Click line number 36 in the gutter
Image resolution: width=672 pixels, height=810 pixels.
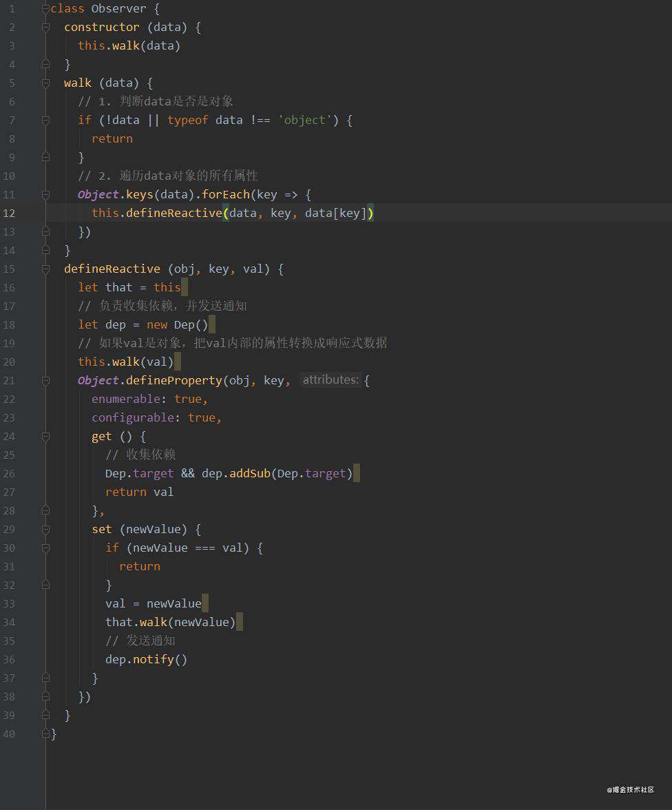click(x=9, y=660)
